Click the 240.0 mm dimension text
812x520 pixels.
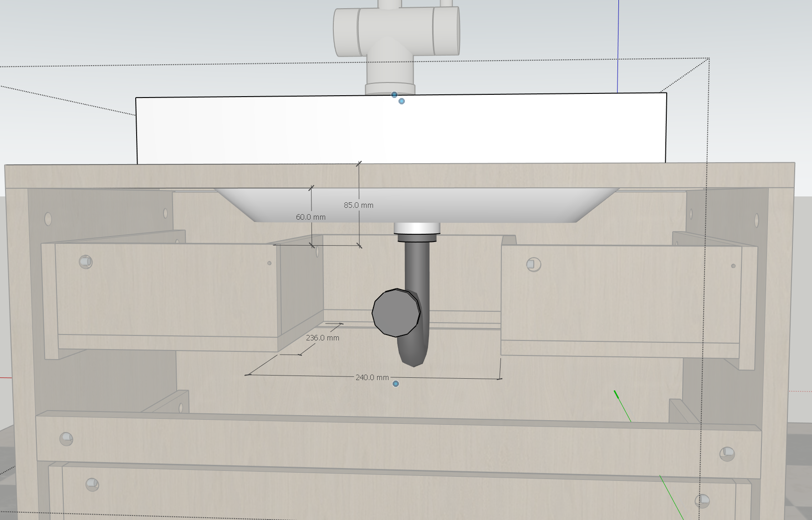pos(372,378)
